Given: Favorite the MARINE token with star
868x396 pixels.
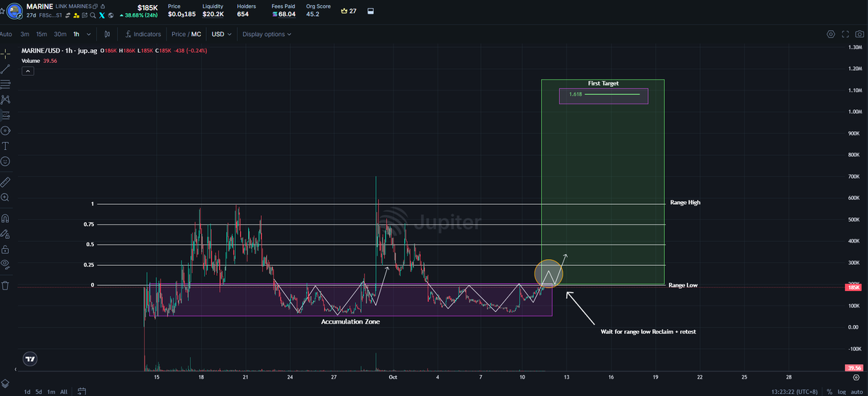Looking at the screenshot, I should [3, 9].
